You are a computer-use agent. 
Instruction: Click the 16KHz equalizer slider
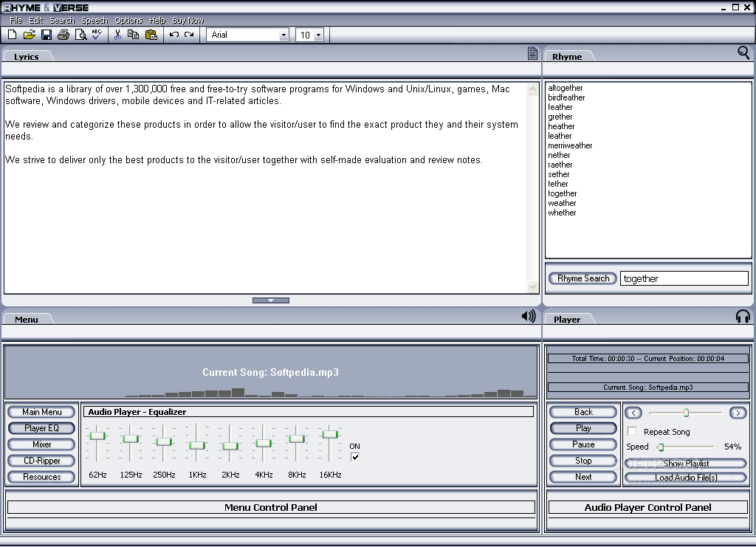[330, 434]
